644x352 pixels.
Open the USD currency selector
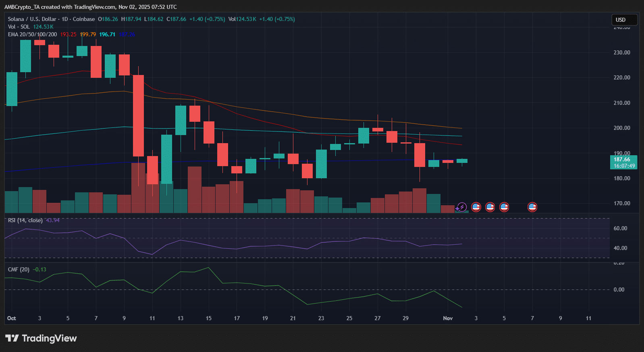point(624,20)
